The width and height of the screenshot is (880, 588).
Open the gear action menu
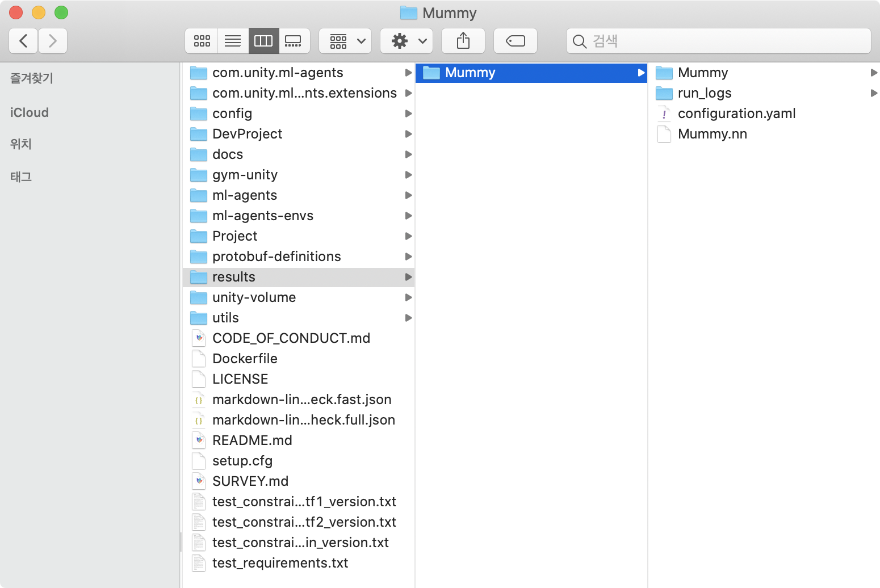point(407,41)
